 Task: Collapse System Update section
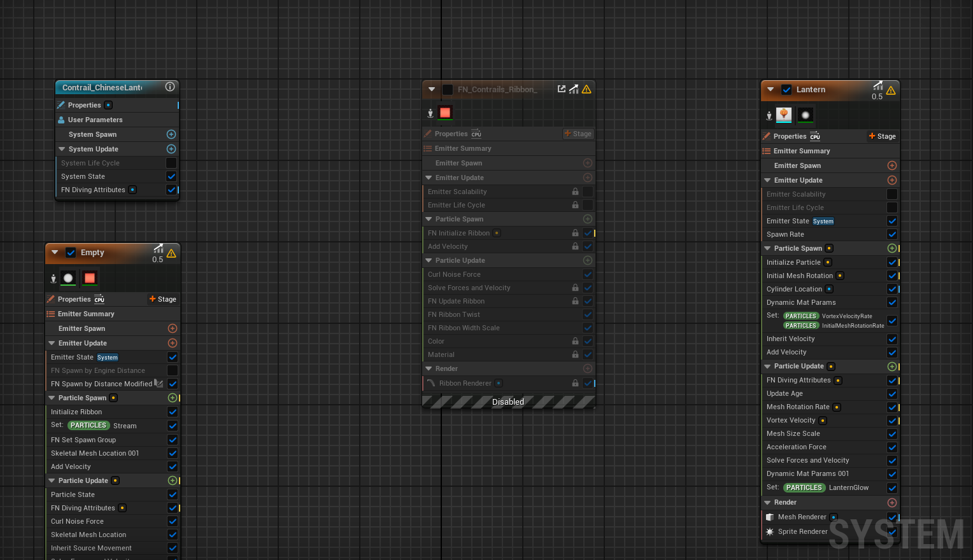point(62,149)
